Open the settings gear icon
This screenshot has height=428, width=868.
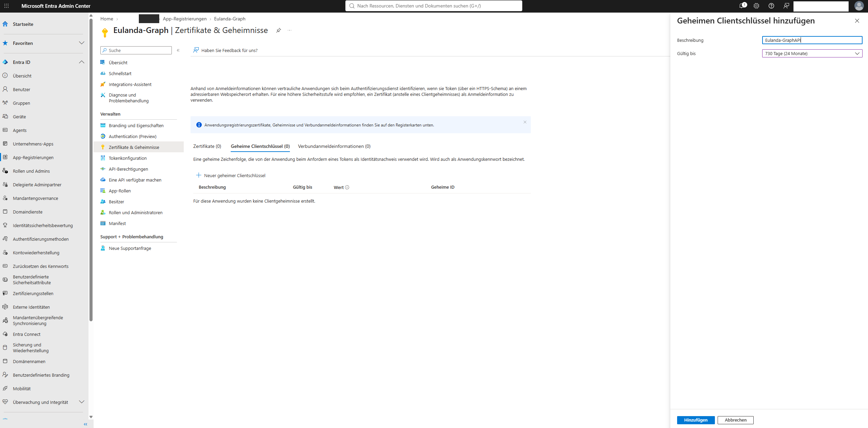click(756, 6)
